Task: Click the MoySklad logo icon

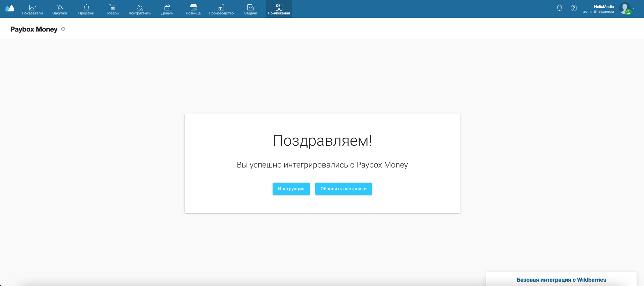Action: coord(10,8)
